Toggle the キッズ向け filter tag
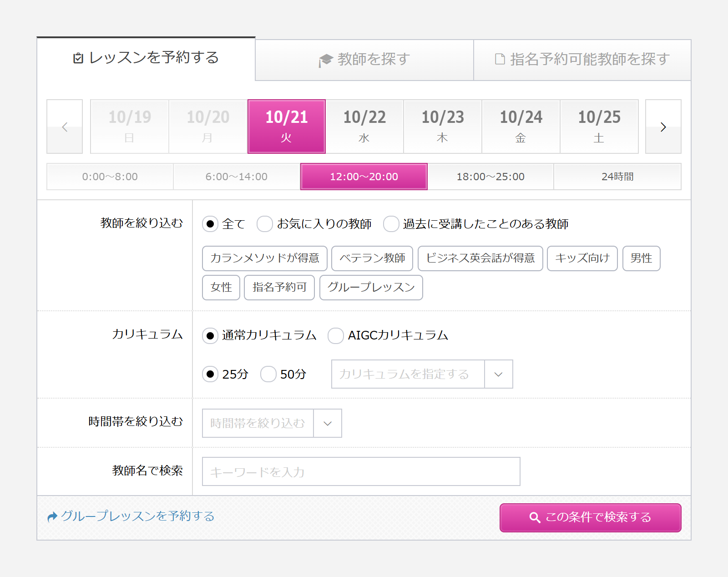The height and width of the screenshot is (577, 728). click(x=582, y=258)
